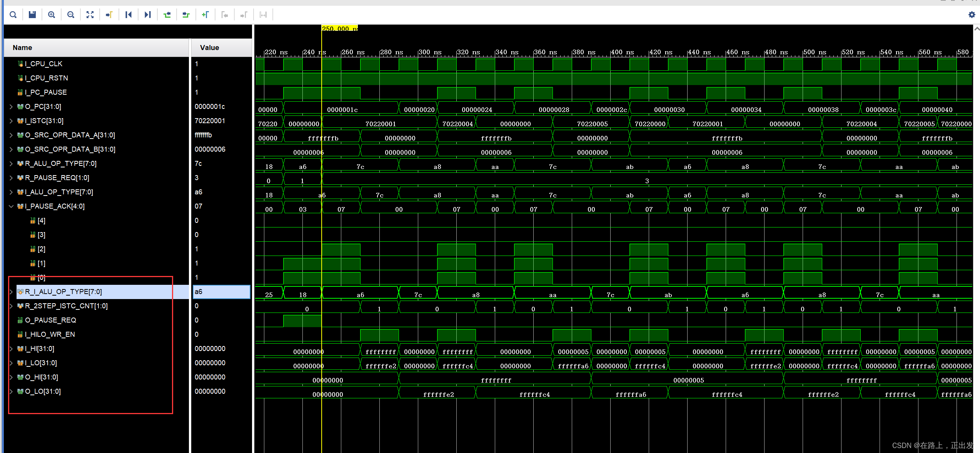Open waveform settings gear
The height and width of the screenshot is (453, 980).
pos(972,15)
